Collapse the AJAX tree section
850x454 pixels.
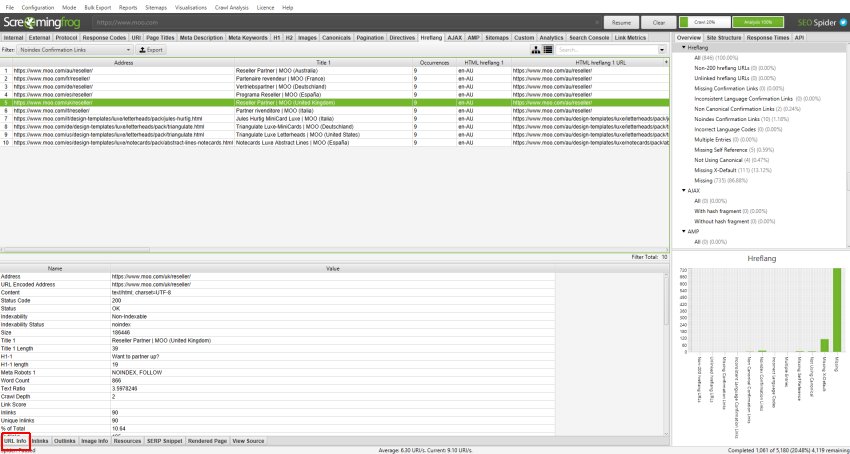684,191
